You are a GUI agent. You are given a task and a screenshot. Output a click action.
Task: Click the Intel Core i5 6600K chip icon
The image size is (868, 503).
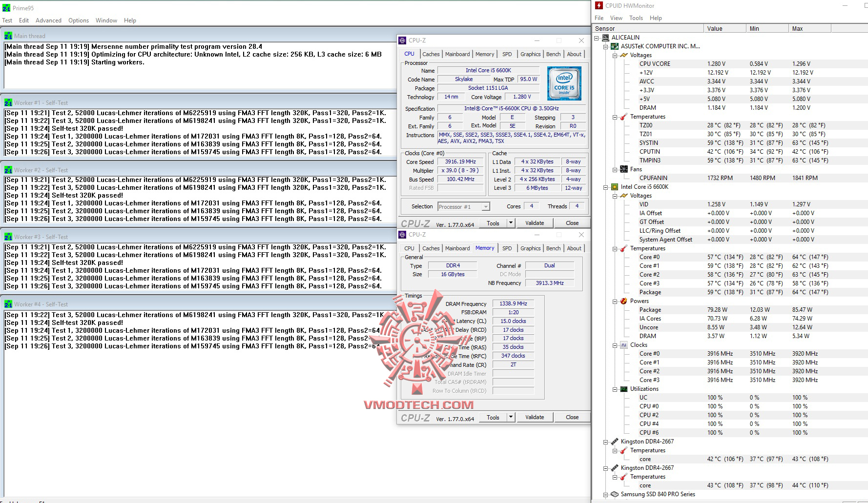point(615,187)
